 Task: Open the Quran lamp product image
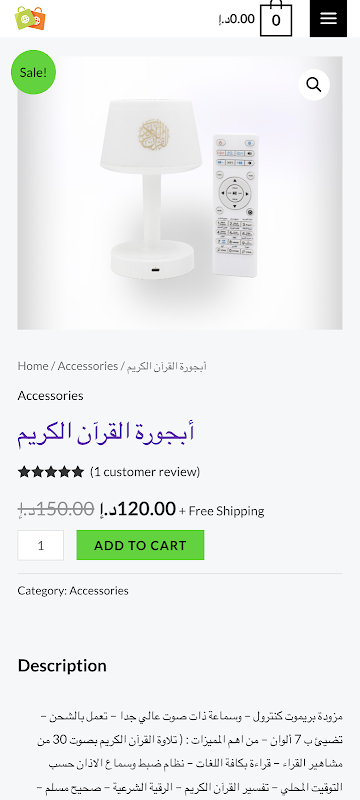(x=180, y=193)
